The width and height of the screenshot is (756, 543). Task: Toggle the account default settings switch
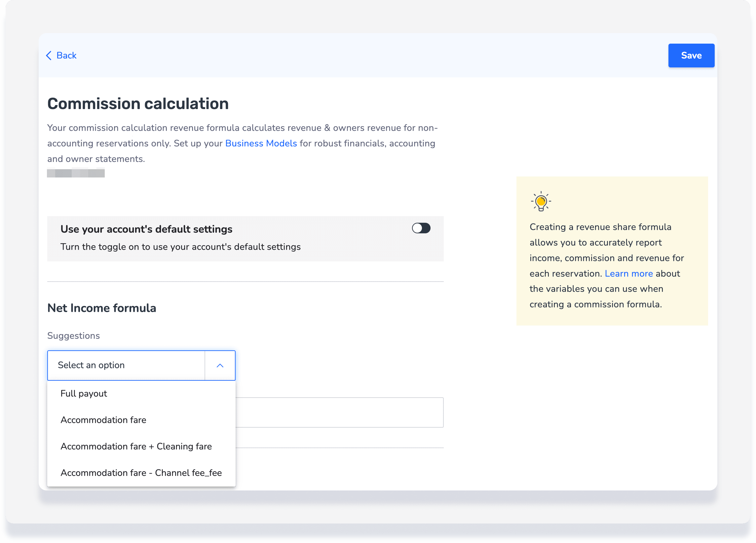421,228
